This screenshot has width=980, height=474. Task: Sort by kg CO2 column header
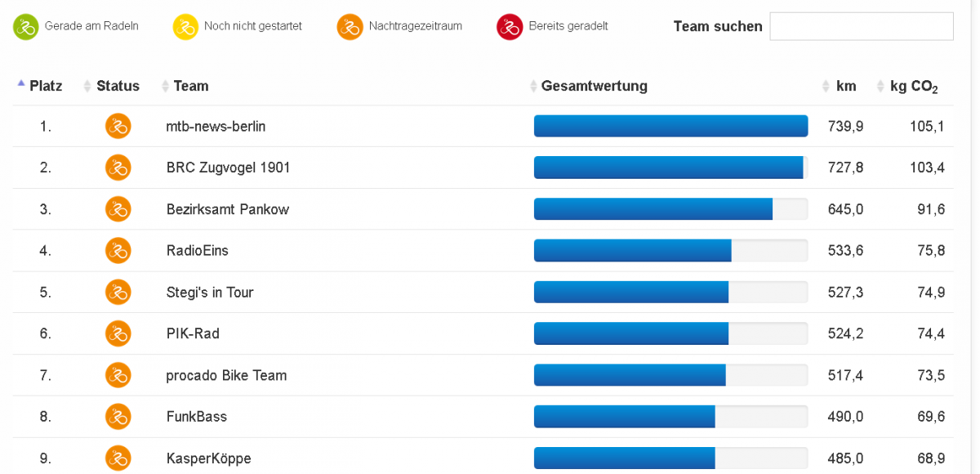913,86
